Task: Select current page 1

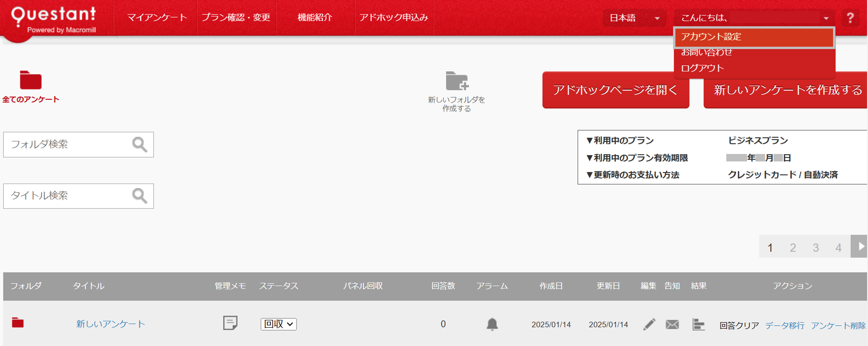Action: pos(770,248)
